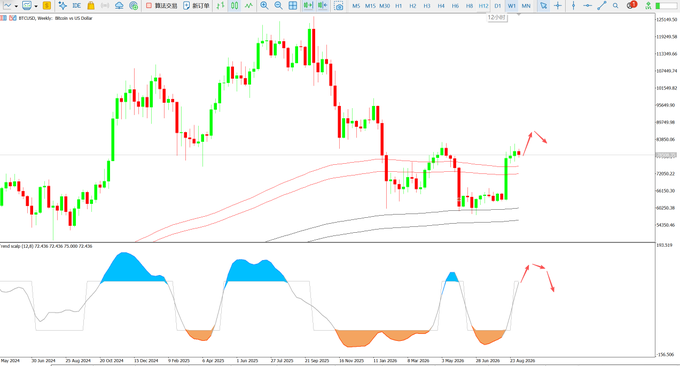Click the depth of market icon beside BTCUSD
This screenshot has height=366, width=680.
[3, 18]
